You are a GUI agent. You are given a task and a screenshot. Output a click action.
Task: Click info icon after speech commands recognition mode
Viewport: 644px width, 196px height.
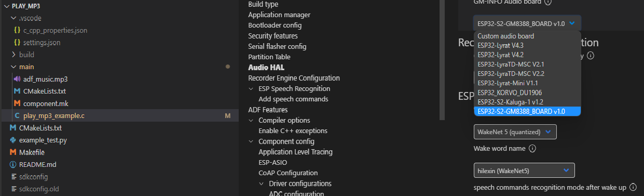pos(634,187)
